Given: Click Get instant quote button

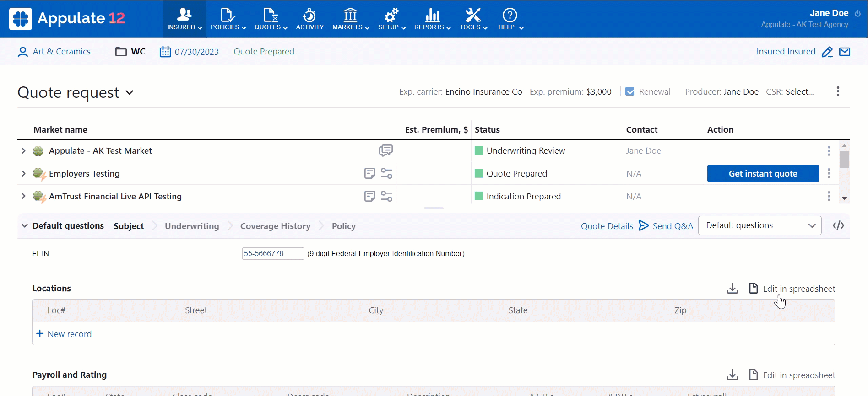Looking at the screenshot, I should pyautogui.click(x=763, y=173).
